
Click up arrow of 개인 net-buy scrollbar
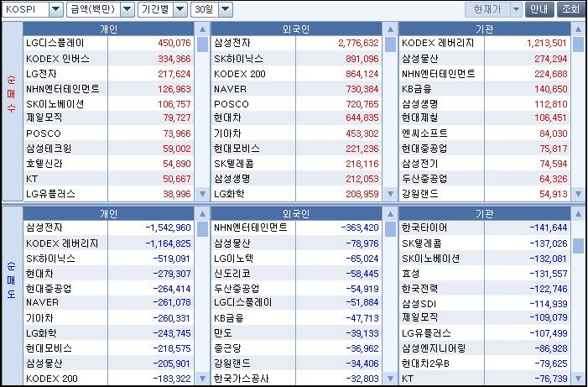202,29
